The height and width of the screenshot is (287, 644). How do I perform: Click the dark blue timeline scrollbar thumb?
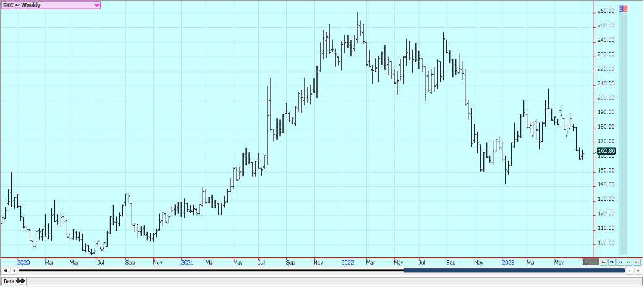tap(514, 270)
